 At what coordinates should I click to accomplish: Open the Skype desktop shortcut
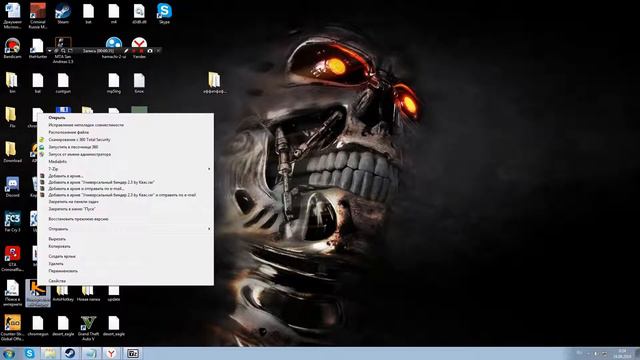point(164,13)
